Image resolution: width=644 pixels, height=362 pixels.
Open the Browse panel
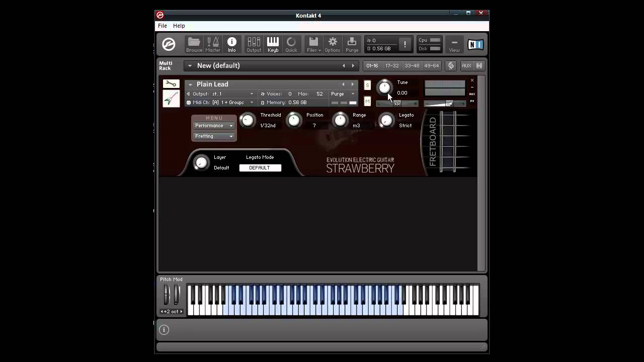tap(194, 45)
